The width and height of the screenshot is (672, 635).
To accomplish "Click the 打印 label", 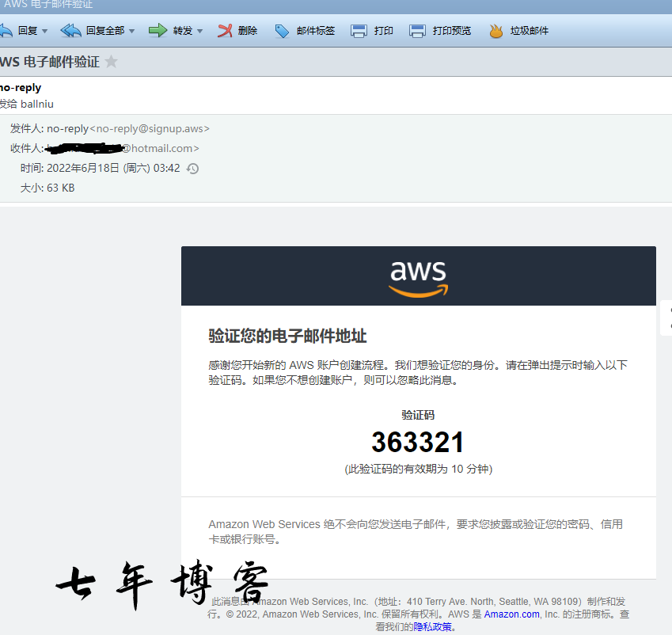I will pos(384,30).
